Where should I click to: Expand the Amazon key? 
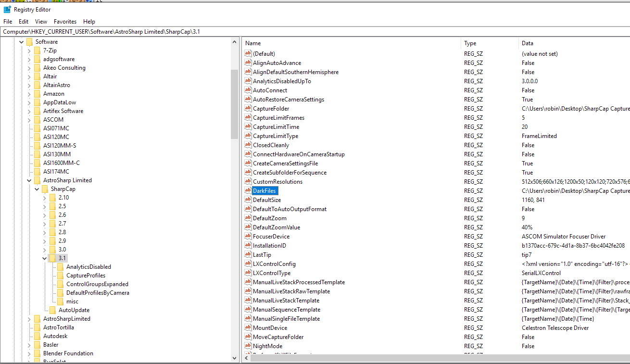click(29, 94)
